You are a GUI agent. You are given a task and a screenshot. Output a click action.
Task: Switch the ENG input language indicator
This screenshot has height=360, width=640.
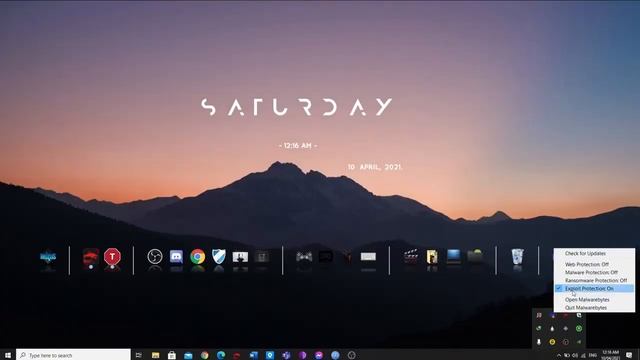pos(593,356)
